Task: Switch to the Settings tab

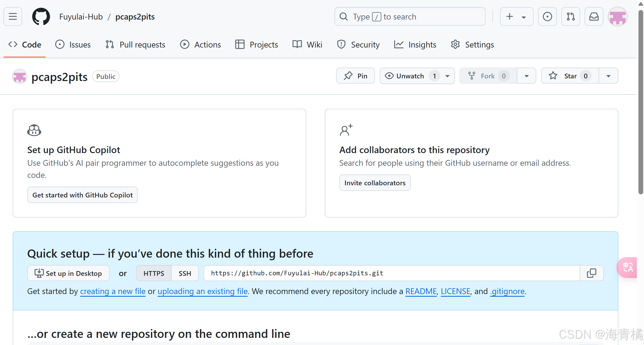Action: [x=472, y=45]
